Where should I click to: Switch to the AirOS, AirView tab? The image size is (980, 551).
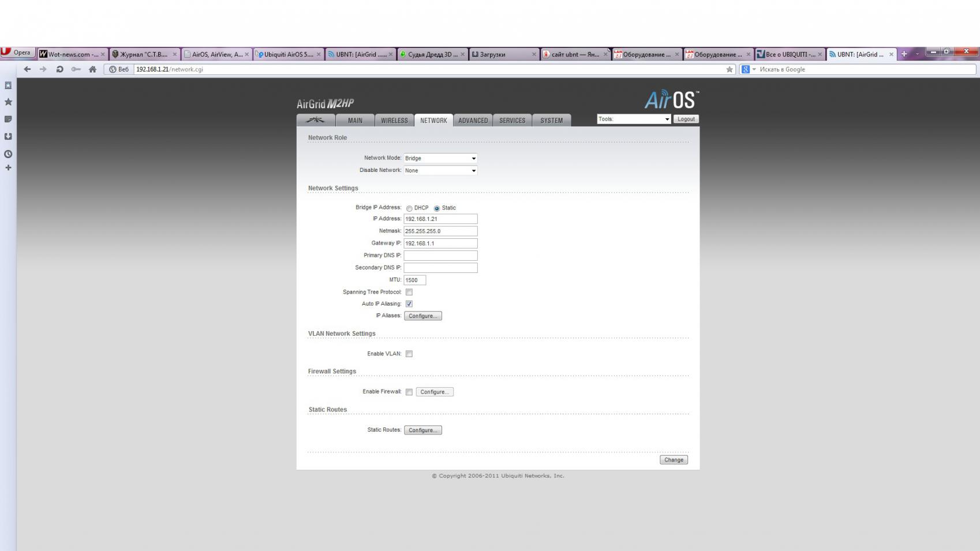216,54
